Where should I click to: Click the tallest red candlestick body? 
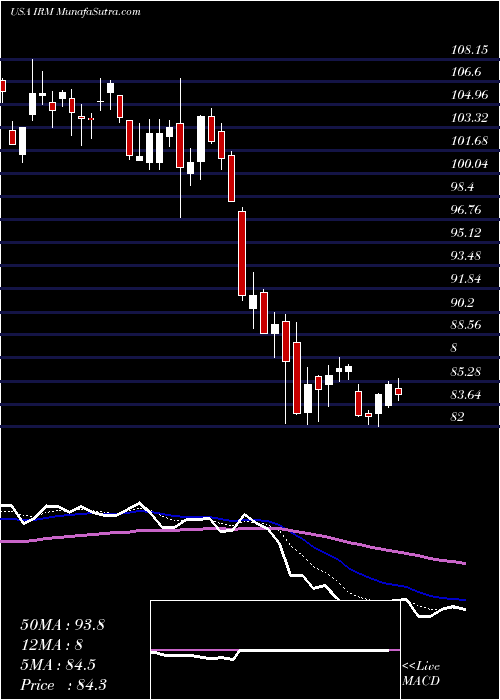(242, 254)
